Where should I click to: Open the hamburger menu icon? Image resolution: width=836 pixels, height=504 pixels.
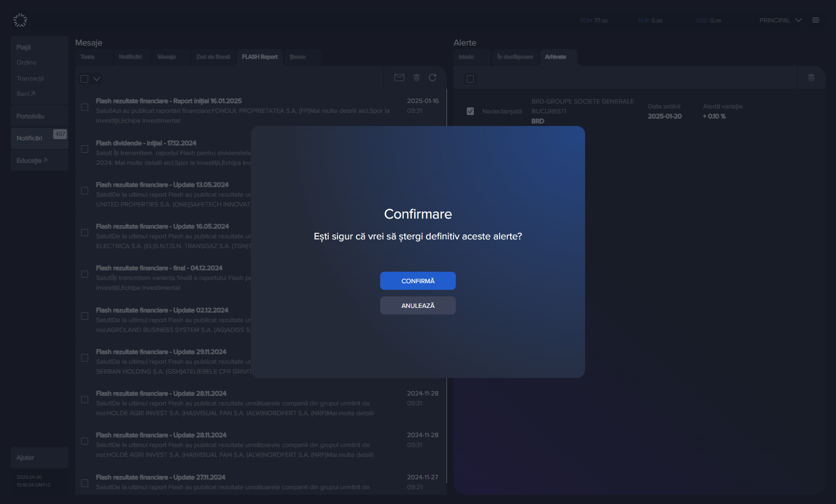coord(816,20)
